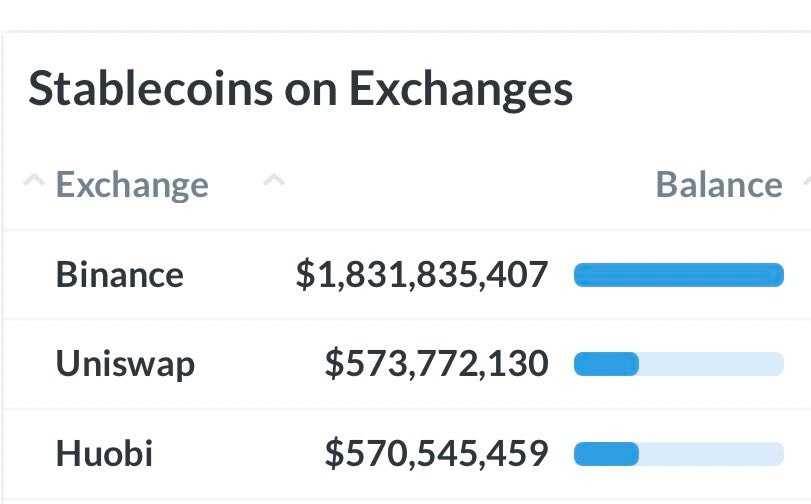This screenshot has height=504, width=811.
Task: Select the $570,545,459 balance value
Action: pos(437,454)
